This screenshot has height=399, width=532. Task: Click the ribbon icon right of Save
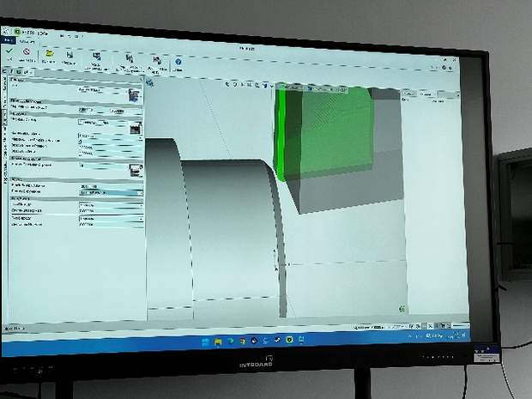click(97, 57)
